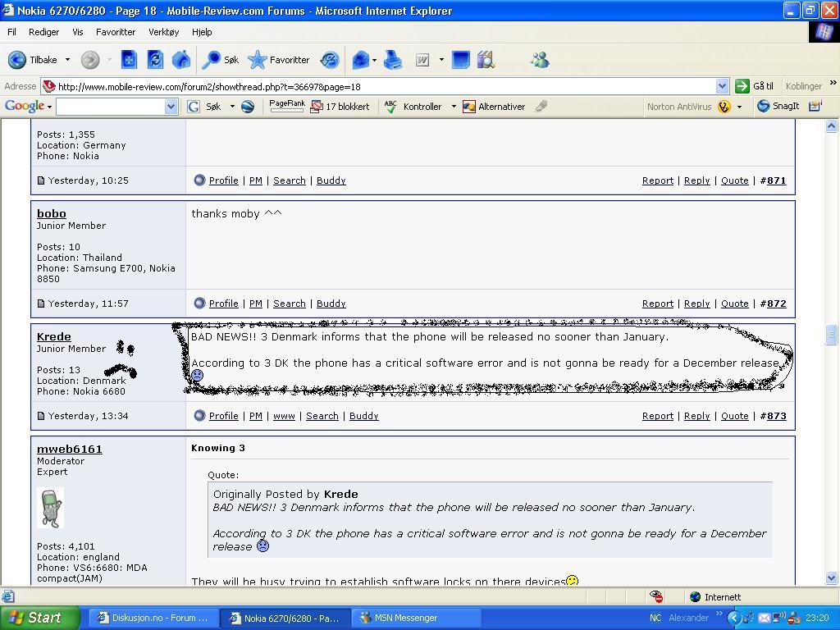Switch to Diskusjon.no Forum taskbar window
840x630 pixels.
point(153,618)
